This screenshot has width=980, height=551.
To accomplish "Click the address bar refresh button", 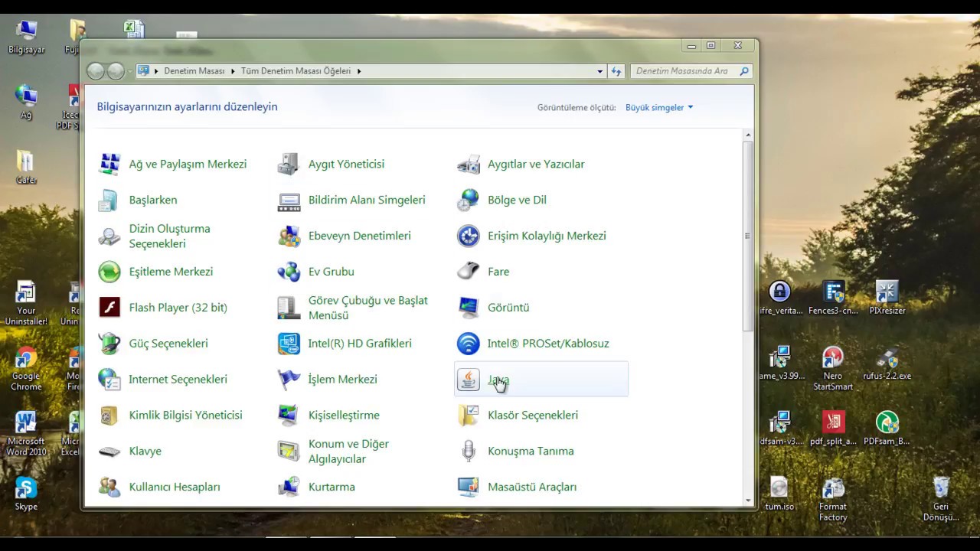I will point(616,71).
